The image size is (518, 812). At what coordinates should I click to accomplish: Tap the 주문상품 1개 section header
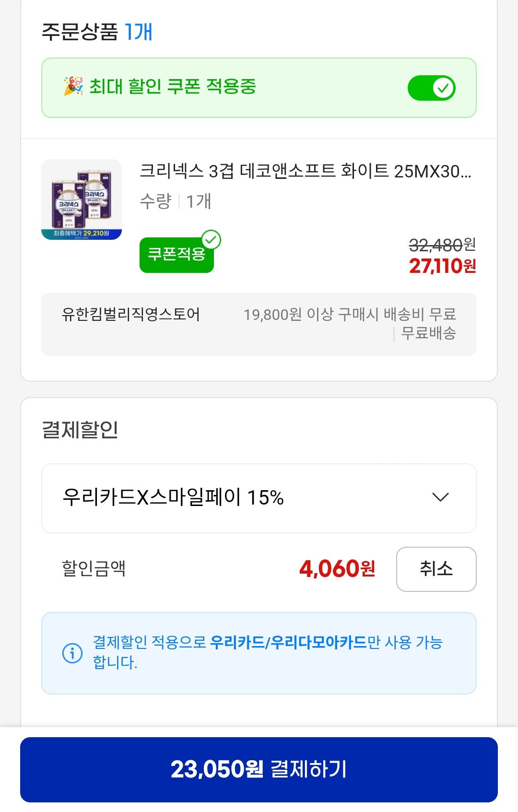(x=97, y=32)
